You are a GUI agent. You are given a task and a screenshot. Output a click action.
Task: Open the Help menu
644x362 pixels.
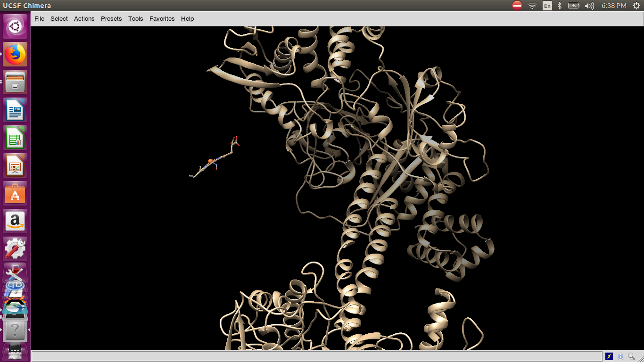pyautogui.click(x=187, y=19)
